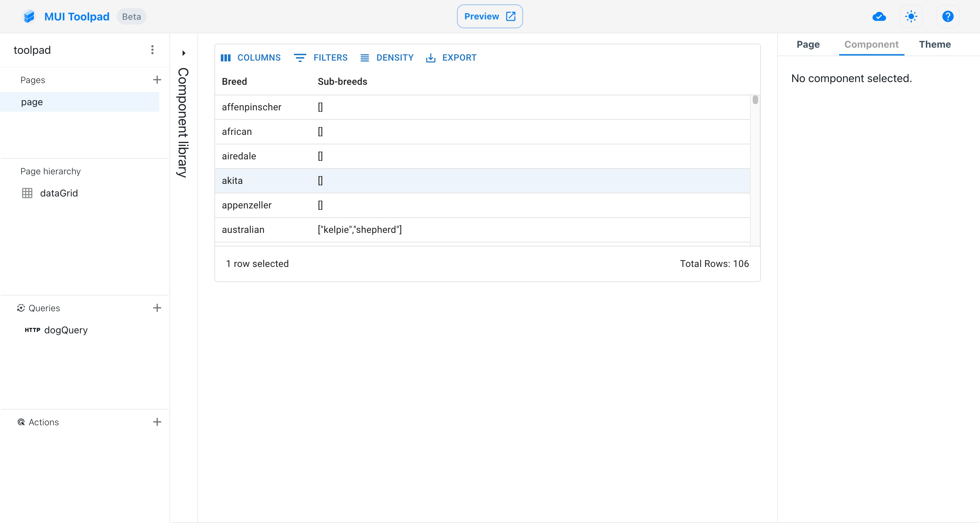This screenshot has width=980, height=523.
Task: Switch to the Page tab
Action: click(x=808, y=45)
